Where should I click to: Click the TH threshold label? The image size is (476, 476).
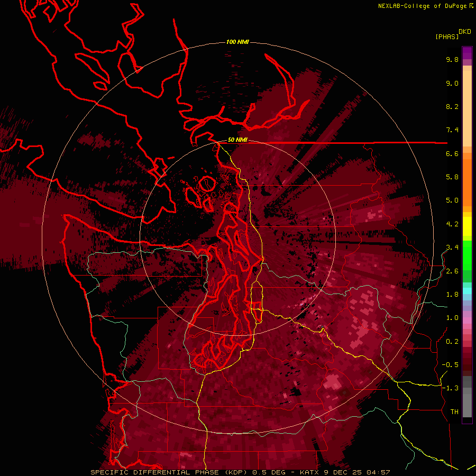454,412
